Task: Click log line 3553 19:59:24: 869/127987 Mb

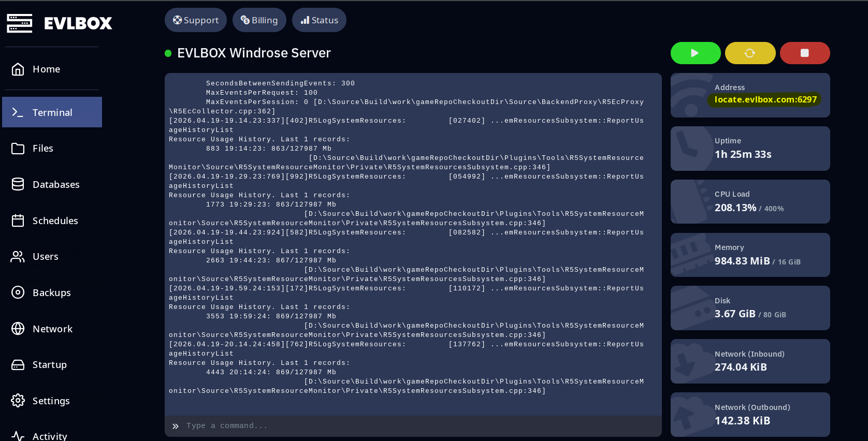Action: [271, 316]
